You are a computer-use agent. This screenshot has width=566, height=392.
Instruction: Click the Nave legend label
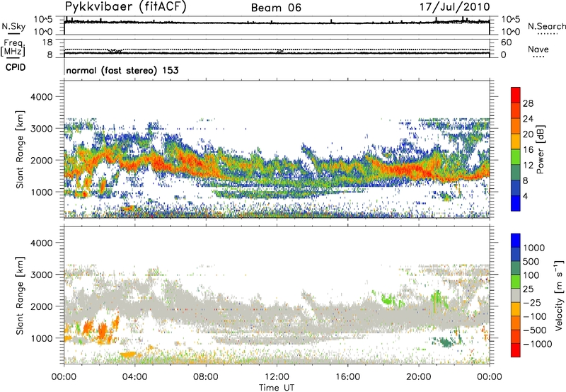point(538,49)
